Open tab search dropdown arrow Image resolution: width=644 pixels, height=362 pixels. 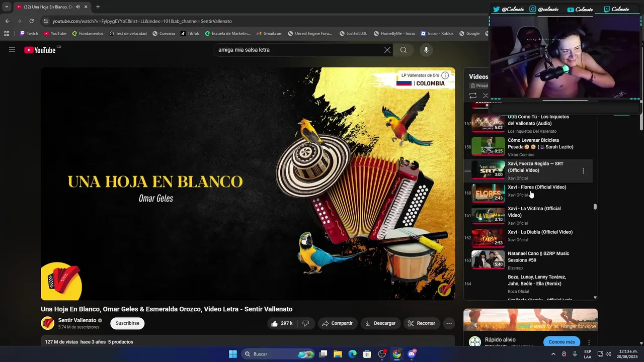click(7, 7)
